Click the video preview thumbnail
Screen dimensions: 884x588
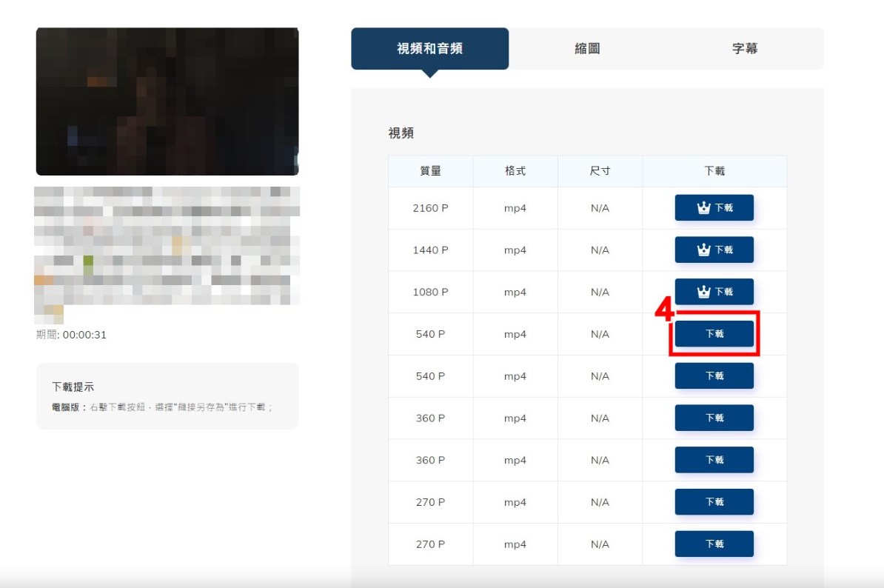(x=167, y=101)
